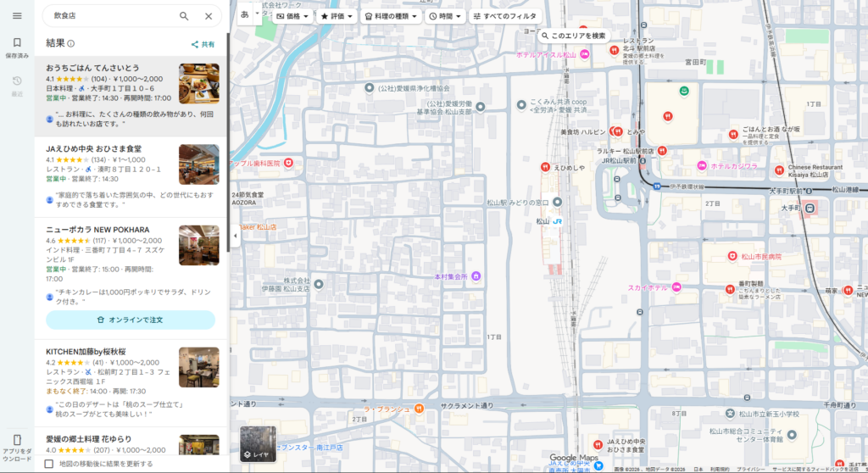The width and height of the screenshot is (868, 473).
Task: Open the 料理の種類 cuisine dropdown
Action: click(391, 16)
